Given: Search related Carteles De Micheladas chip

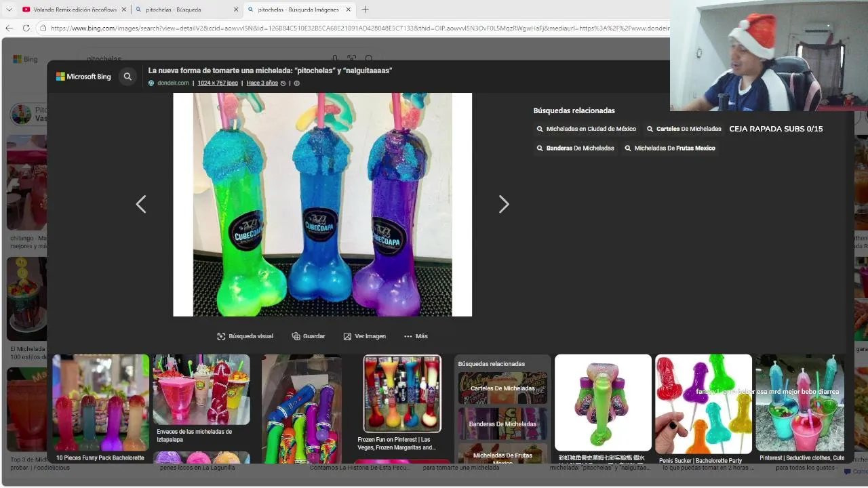Looking at the screenshot, I should pyautogui.click(x=684, y=129).
